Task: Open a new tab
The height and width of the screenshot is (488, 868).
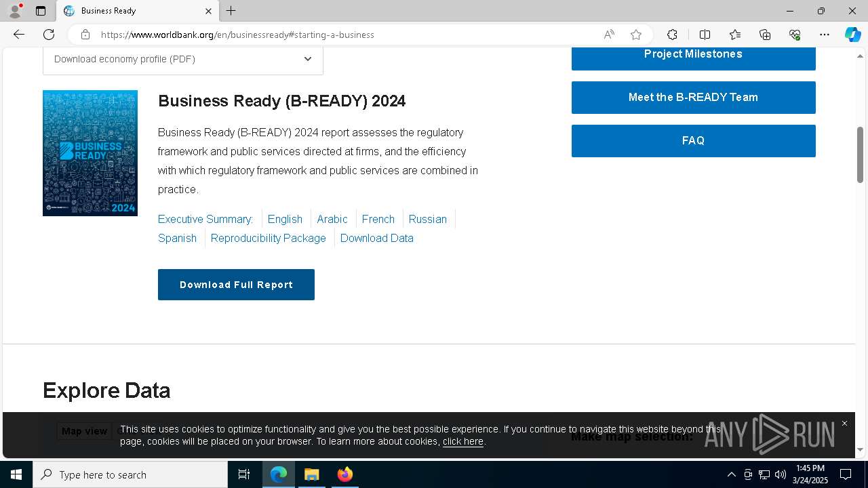Action: click(x=231, y=11)
